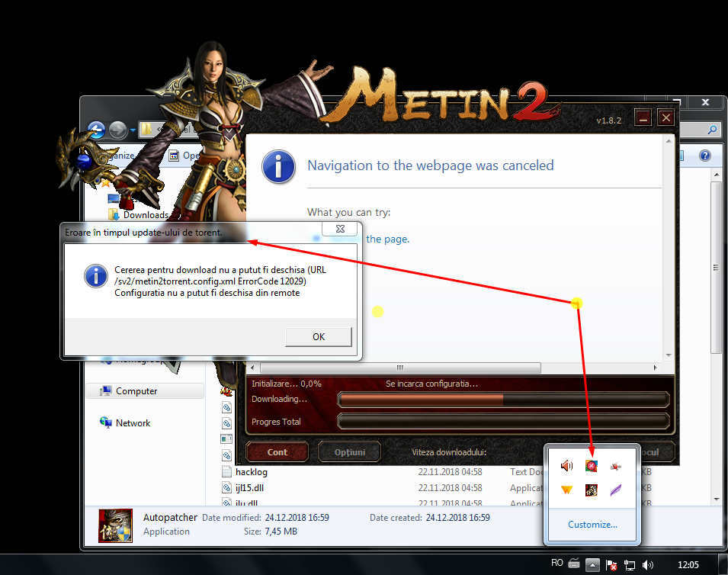Click the Explorer file list scroll-up arrow
The image size is (728, 575).
tap(717, 175)
